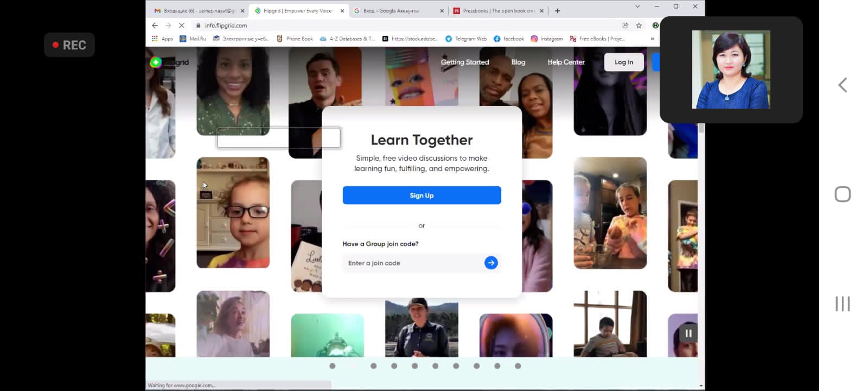Viewport: 868px width, 391px height.
Task: Switch to the Gmail inbox tab
Action: [x=195, y=11]
